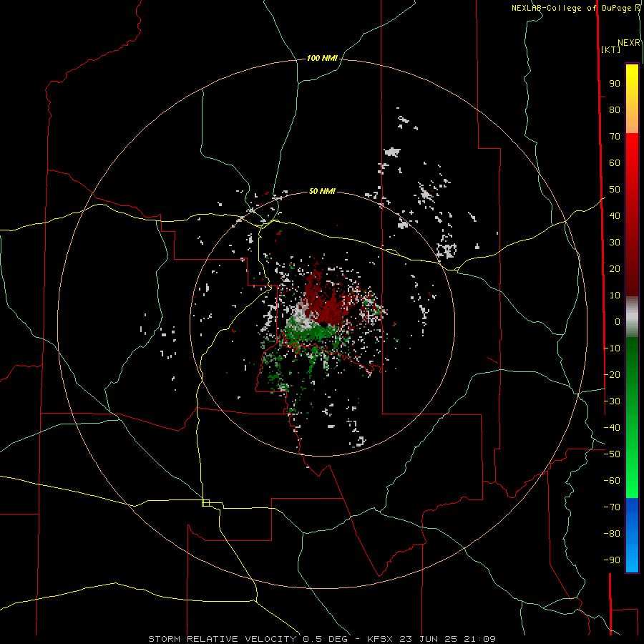The width and height of the screenshot is (644, 644).
Task: Click the "-60" scale value
Action: pos(612,481)
